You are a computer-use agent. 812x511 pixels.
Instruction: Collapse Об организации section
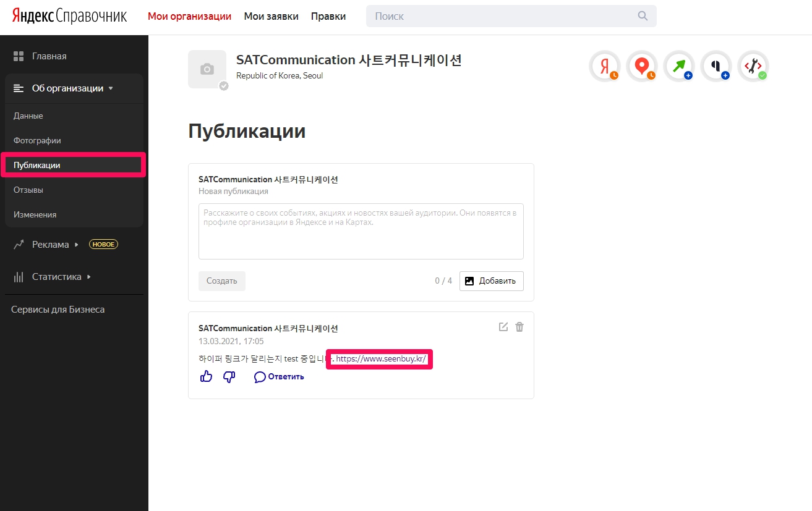[x=74, y=88]
